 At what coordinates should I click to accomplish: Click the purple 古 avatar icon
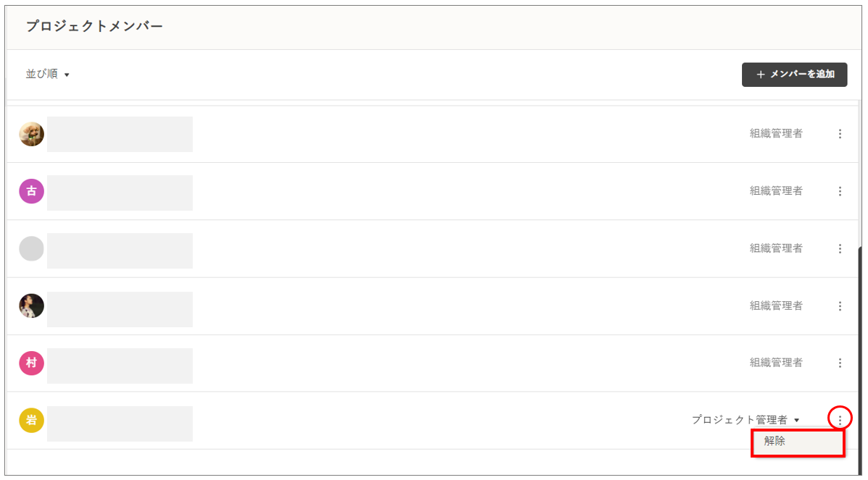pyautogui.click(x=31, y=191)
